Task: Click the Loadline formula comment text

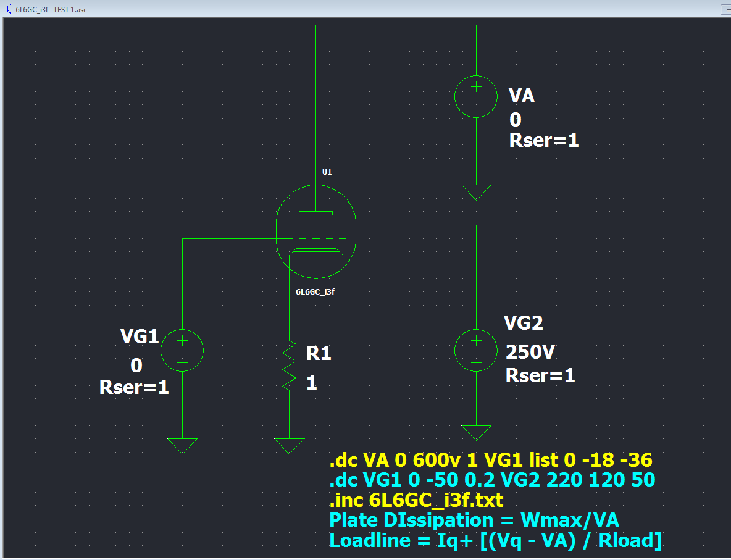Action: 495,540
